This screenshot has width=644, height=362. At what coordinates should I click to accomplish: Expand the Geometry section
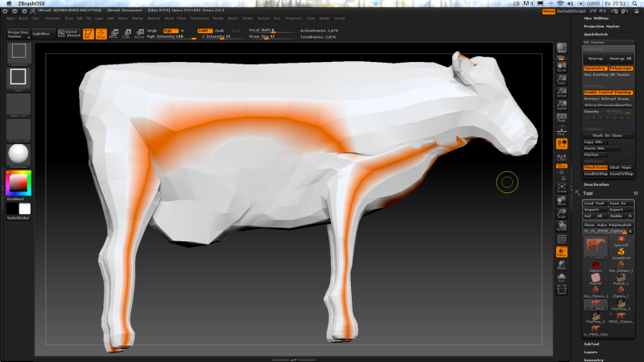point(593,360)
